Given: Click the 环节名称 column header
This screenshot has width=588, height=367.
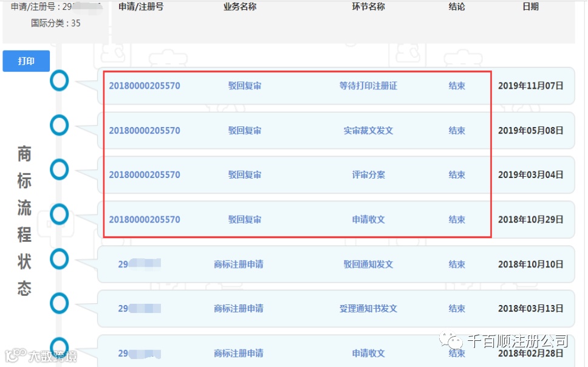Looking at the screenshot, I should (368, 7).
